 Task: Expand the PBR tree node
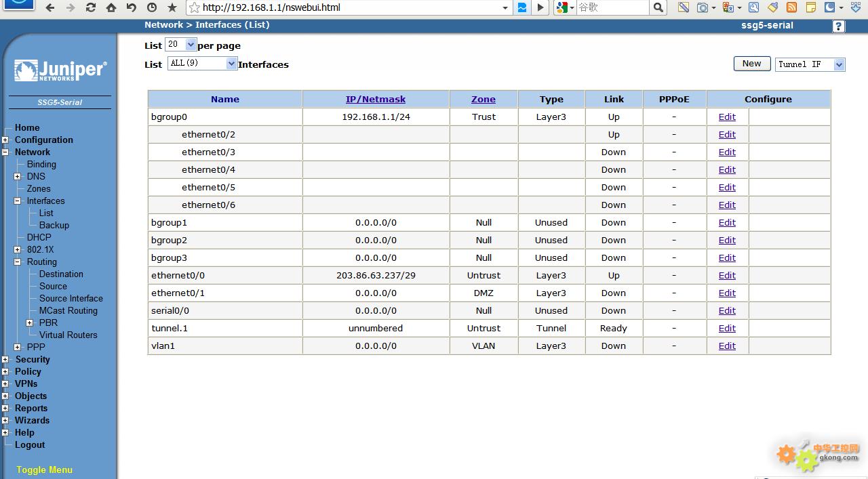coord(30,323)
